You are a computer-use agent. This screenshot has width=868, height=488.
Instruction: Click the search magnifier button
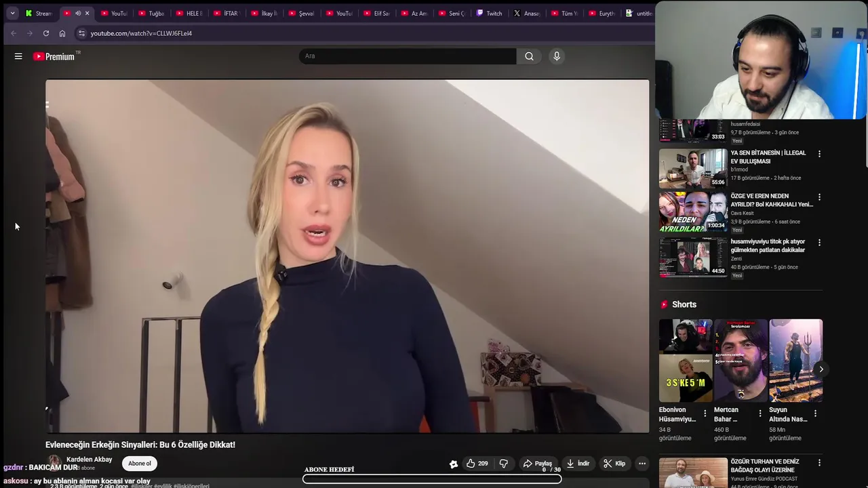point(529,56)
